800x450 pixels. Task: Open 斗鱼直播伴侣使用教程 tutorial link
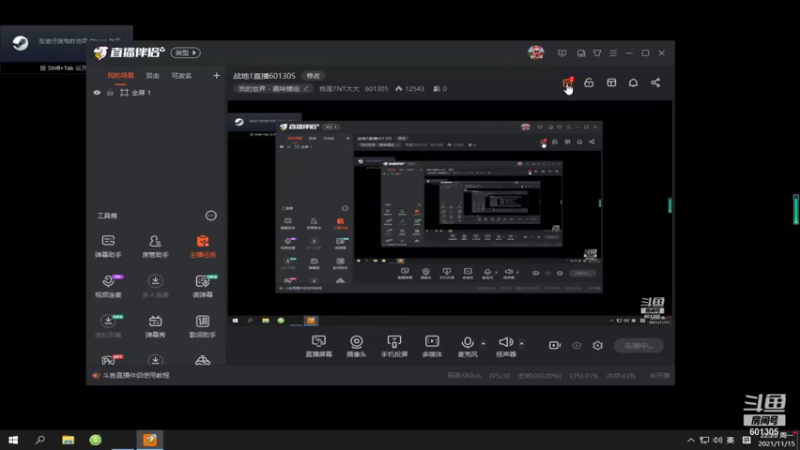pos(136,376)
